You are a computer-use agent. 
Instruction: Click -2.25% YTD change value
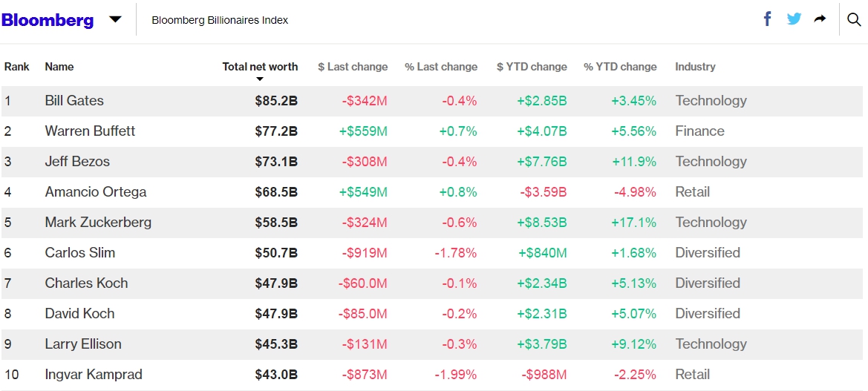coord(635,375)
